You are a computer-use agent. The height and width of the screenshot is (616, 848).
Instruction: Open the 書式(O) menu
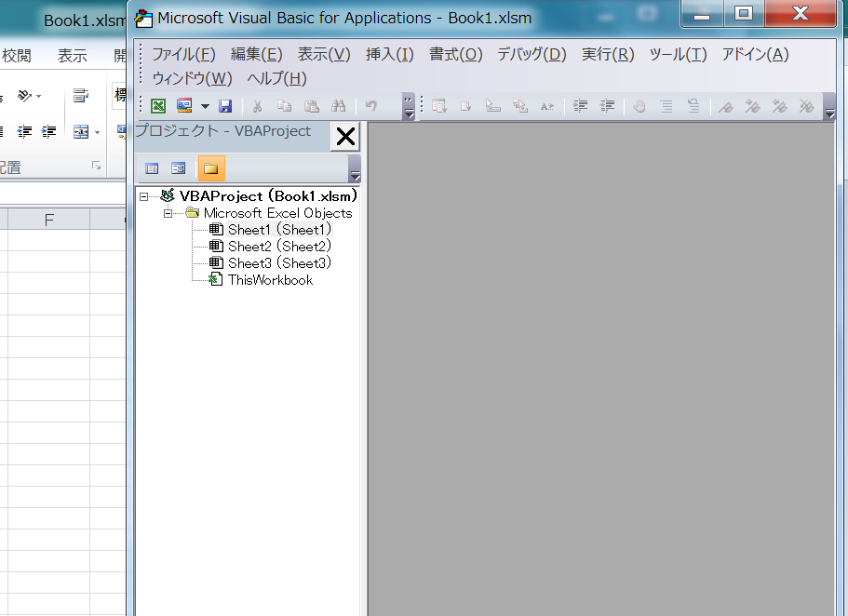455,55
